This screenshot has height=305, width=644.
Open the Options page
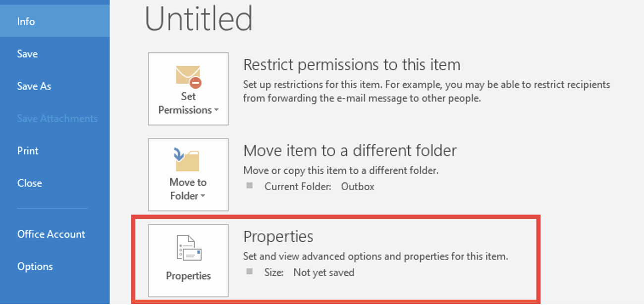pos(35,266)
